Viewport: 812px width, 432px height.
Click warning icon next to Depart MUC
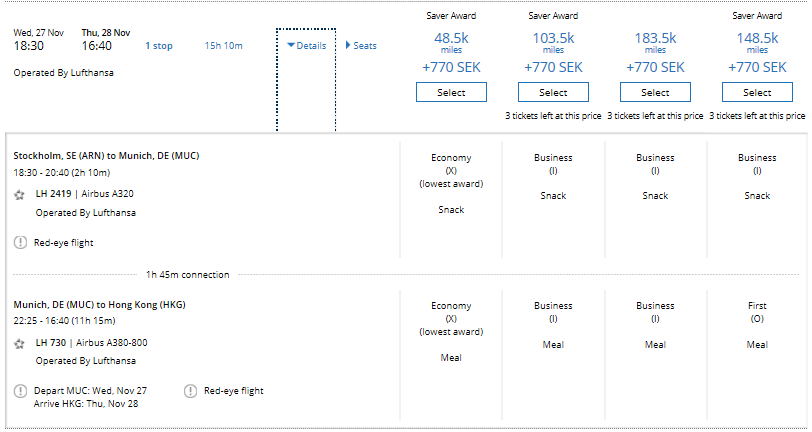point(20,390)
